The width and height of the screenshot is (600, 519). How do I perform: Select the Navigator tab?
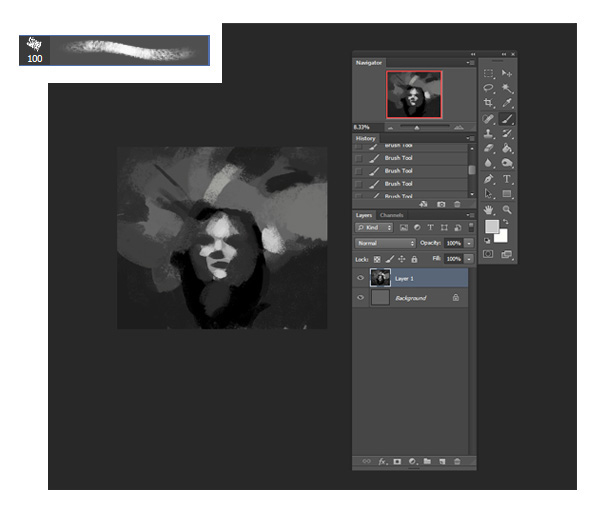[368, 63]
